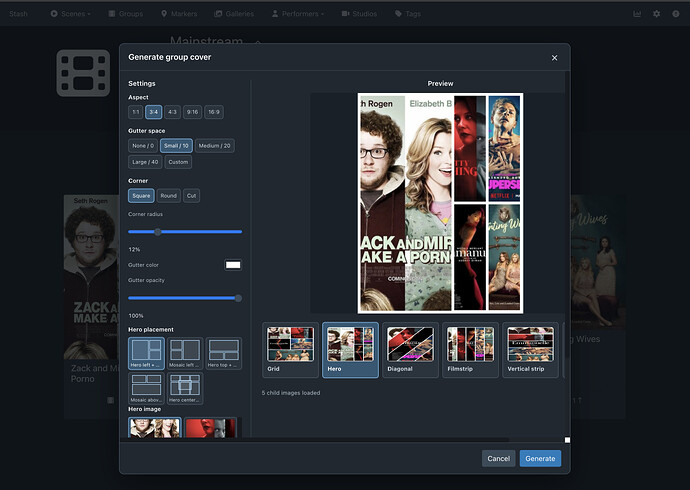The height and width of the screenshot is (490, 690).
Task: Click the help question mark icon
Action: pos(676,14)
